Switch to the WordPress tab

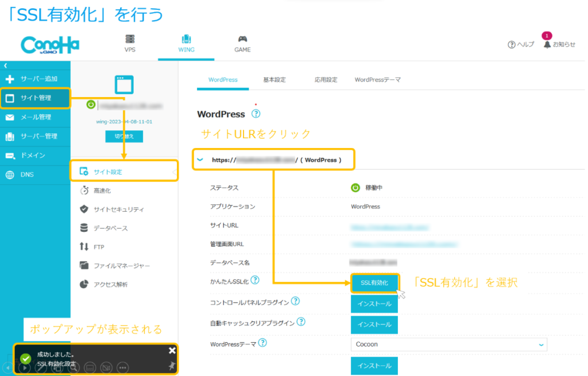tap(223, 80)
